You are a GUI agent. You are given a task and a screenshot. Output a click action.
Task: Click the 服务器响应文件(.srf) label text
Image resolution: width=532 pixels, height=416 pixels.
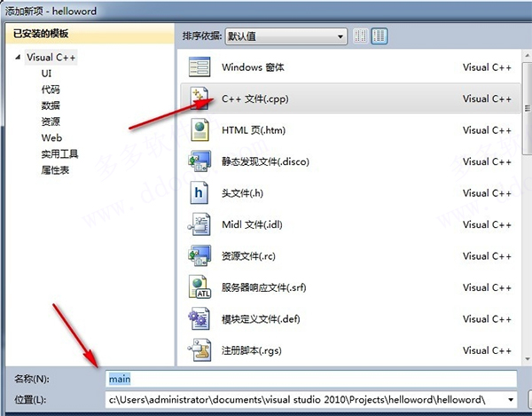click(263, 287)
